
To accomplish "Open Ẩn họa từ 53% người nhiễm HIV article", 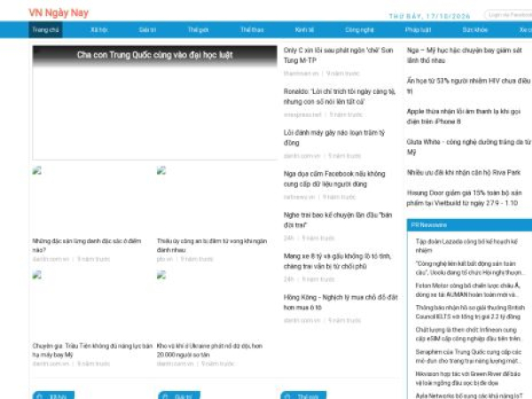I will (468, 86).
